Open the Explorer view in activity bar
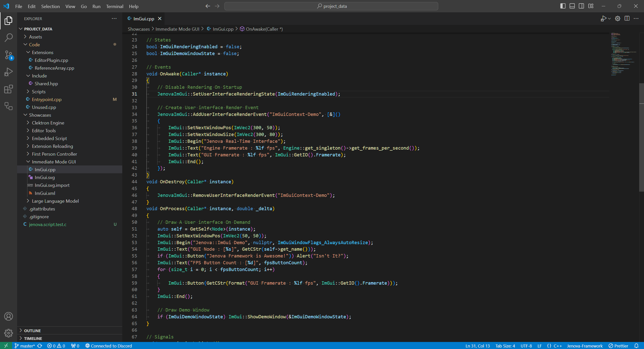Viewport: 644px width, 349px height. pos(9,21)
